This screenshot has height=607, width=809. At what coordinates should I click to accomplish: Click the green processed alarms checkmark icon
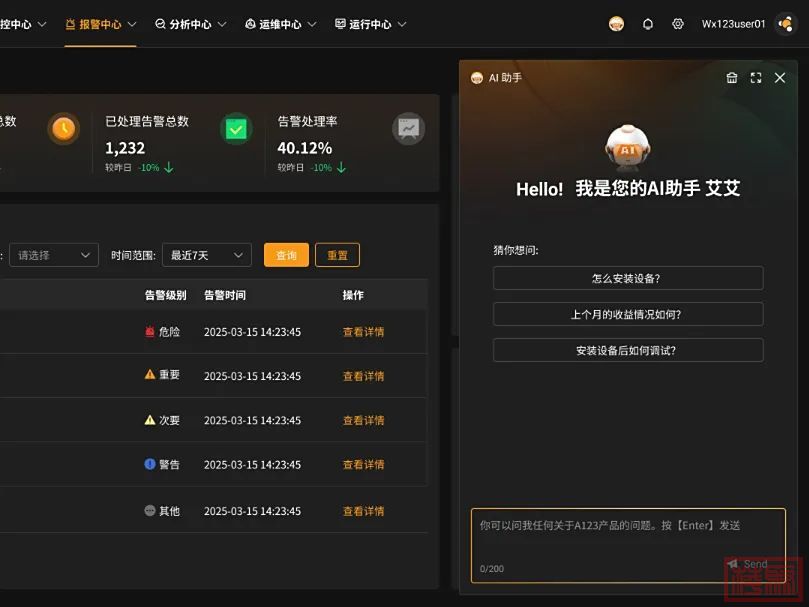click(x=236, y=129)
